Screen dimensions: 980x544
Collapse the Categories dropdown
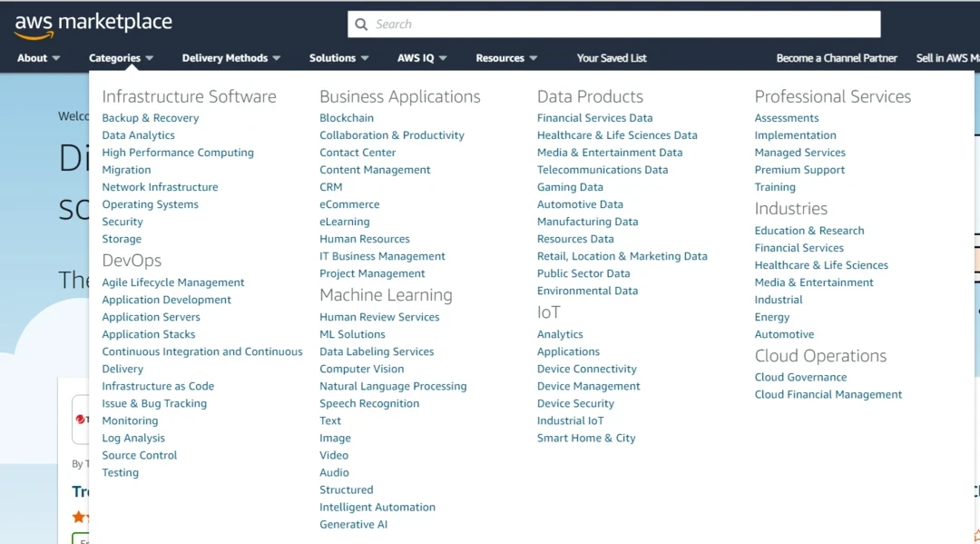(121, 58)
